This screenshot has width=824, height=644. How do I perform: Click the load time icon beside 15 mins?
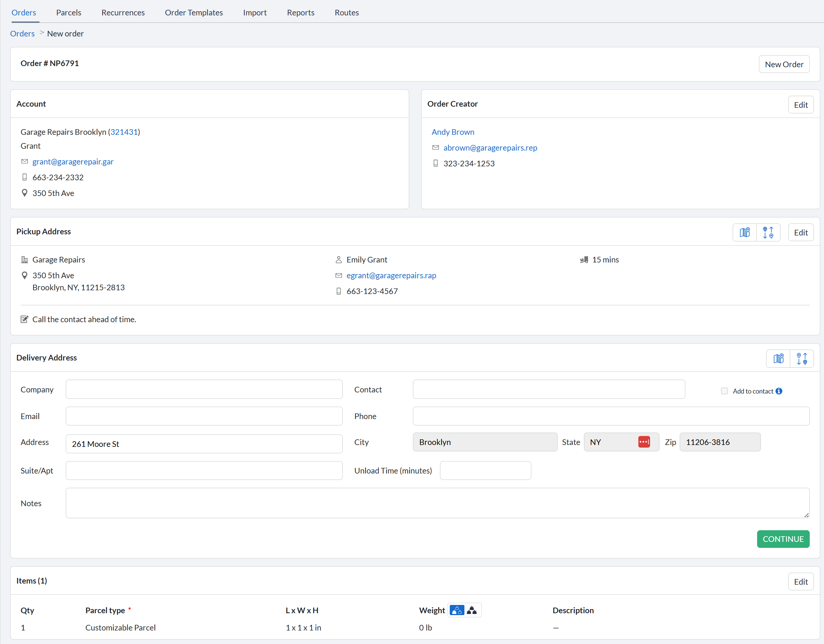coord(584,259)
